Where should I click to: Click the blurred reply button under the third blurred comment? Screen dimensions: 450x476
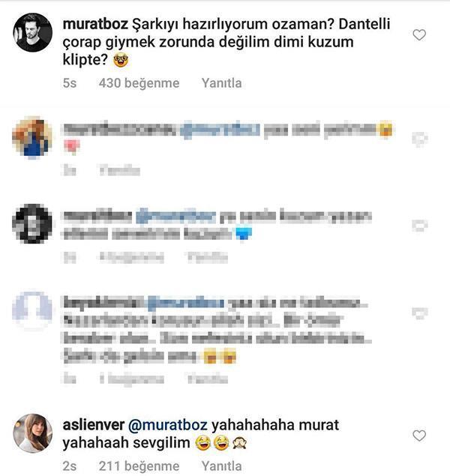[x=208, y=379]
